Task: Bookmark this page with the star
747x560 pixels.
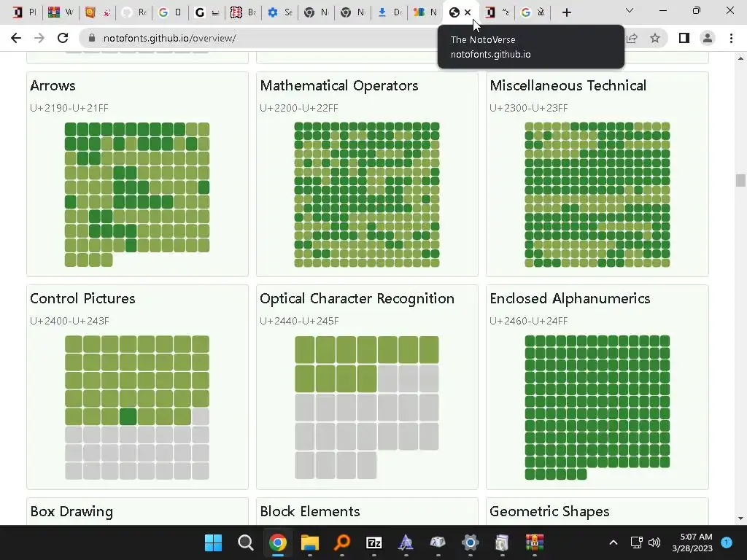Action: pos(655,38)
